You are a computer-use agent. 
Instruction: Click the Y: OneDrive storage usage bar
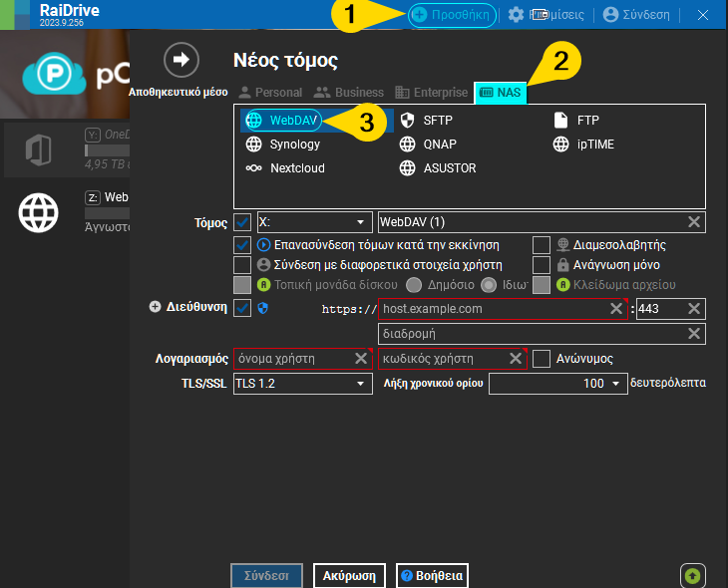tap(107, 150)
